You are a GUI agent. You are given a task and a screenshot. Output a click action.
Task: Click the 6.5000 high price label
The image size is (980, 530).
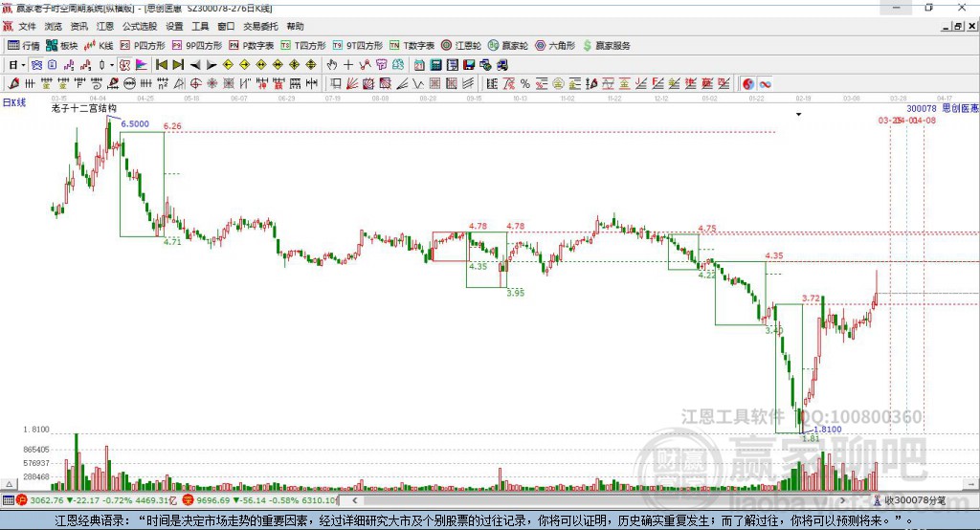click(x=135, y=123)
